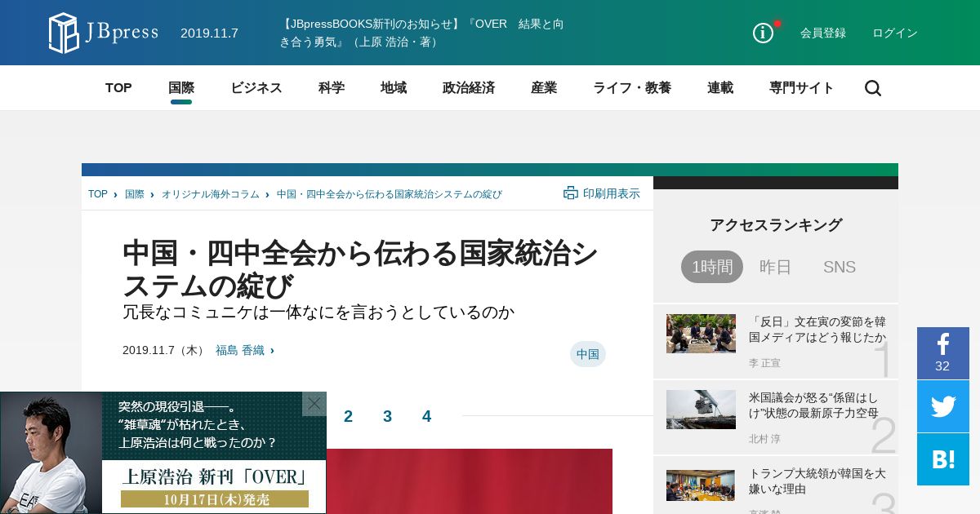Click the オリジナル海外コラム breadcrumb link
This screenshot has height=514, width=980.
pos(211,194)
